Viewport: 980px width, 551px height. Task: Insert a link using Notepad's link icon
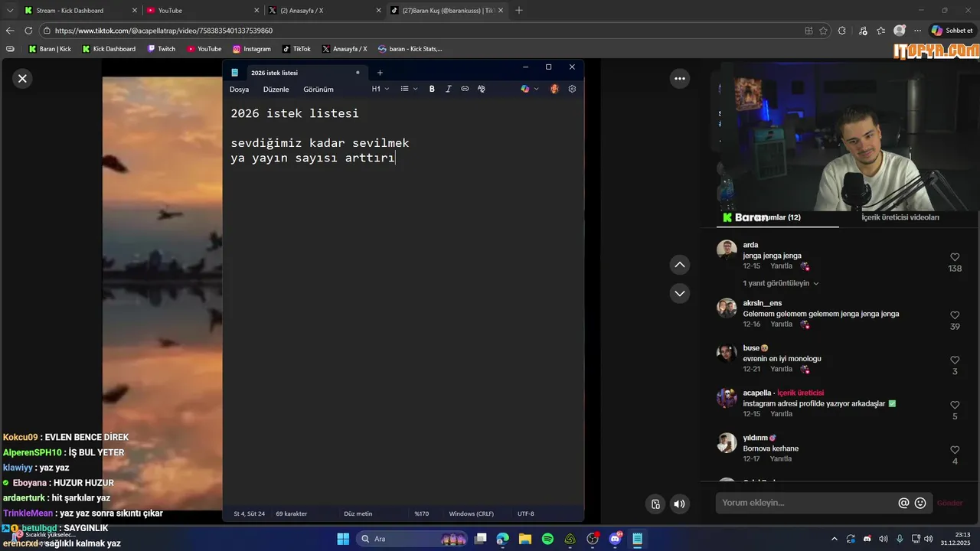465,89
